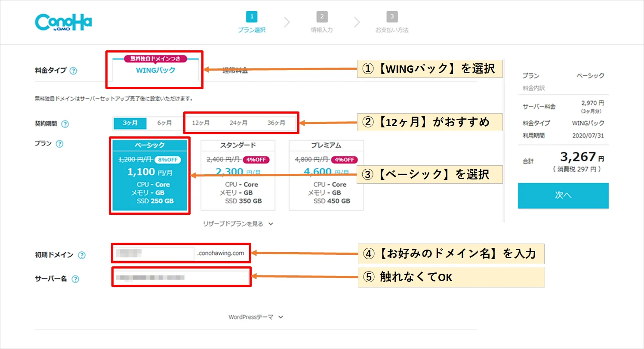This screenshot has height=349, width=644.
Task: Select the 12ヶ月 contract period
Action: click(201, 123)
